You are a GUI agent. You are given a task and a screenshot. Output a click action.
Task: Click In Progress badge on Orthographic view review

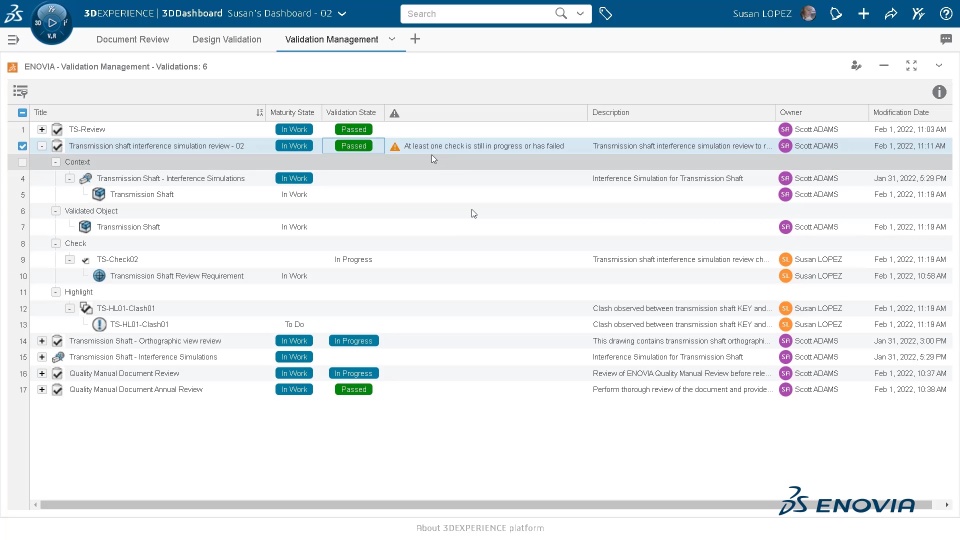(x=353, y=341)
